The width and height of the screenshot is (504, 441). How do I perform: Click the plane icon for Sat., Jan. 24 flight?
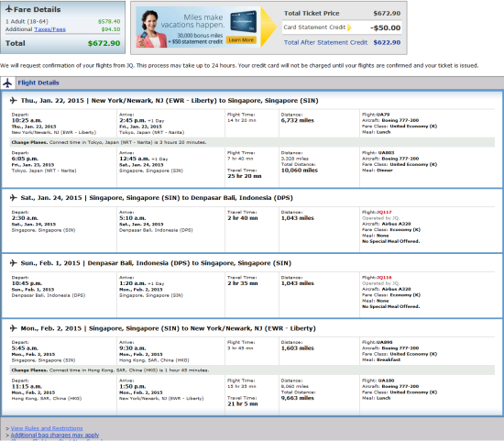(x=14, y=197)
